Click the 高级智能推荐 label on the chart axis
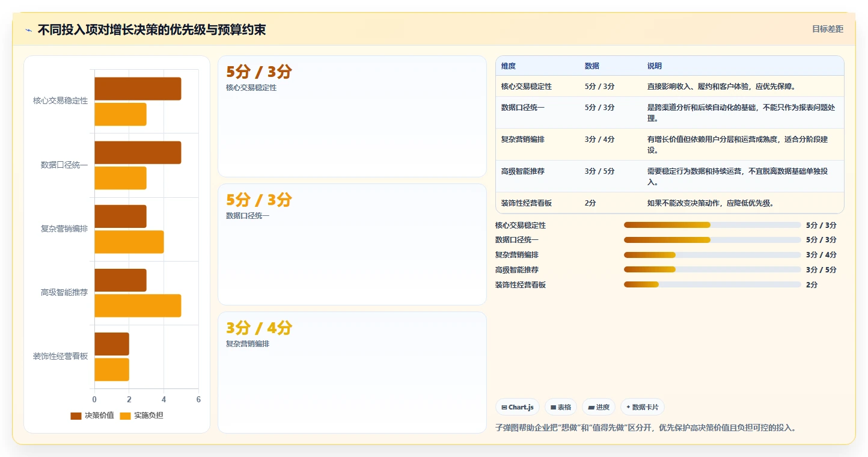The height and width of the screenshot is (457, 868). click(x=64, y=292)
